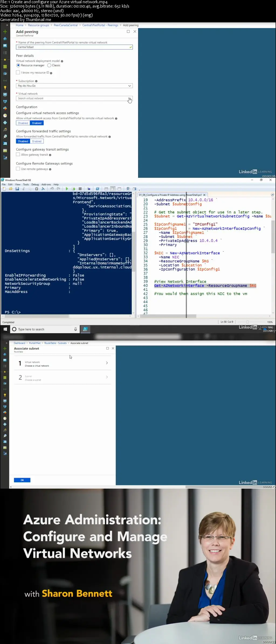
Task: Click Save disk icon in PowerShell ISE toolbar
Action: click(x=17, y=189)
